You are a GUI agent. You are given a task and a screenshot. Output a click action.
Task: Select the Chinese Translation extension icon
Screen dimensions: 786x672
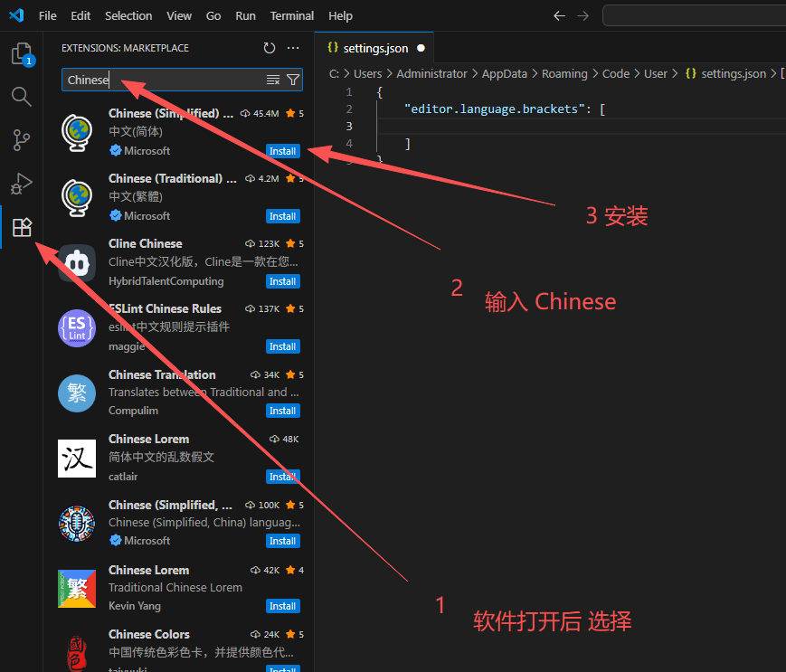(77, 393)
